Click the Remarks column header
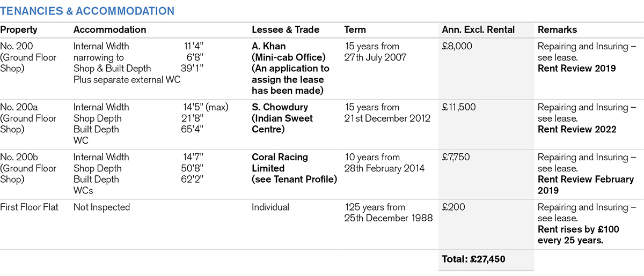The height and width of the screenshot is (276, 644). tap(558, 30)
